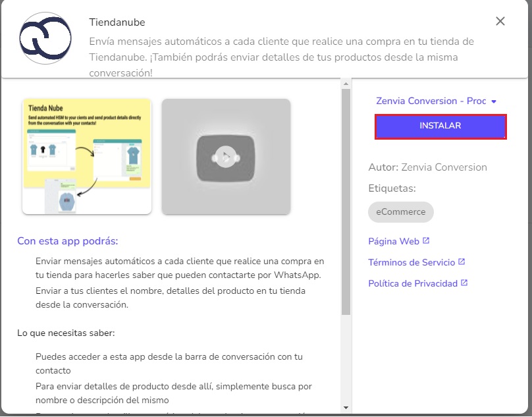Screen dimensions: 532x417
Task: Click the 'Con esta app podrás:' heading
Action: point(68,240)
